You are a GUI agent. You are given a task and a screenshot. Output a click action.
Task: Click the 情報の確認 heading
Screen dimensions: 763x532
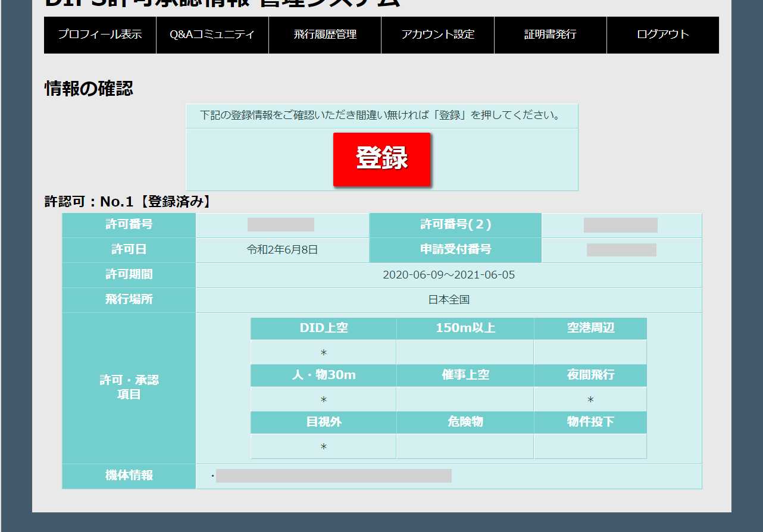click(89, 88)
